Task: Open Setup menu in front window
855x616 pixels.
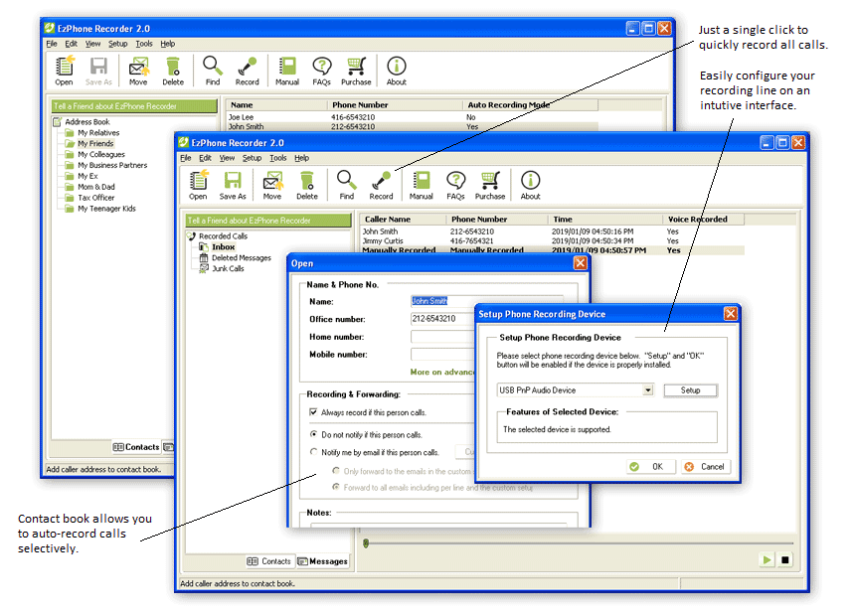Action: pos(252,158)
